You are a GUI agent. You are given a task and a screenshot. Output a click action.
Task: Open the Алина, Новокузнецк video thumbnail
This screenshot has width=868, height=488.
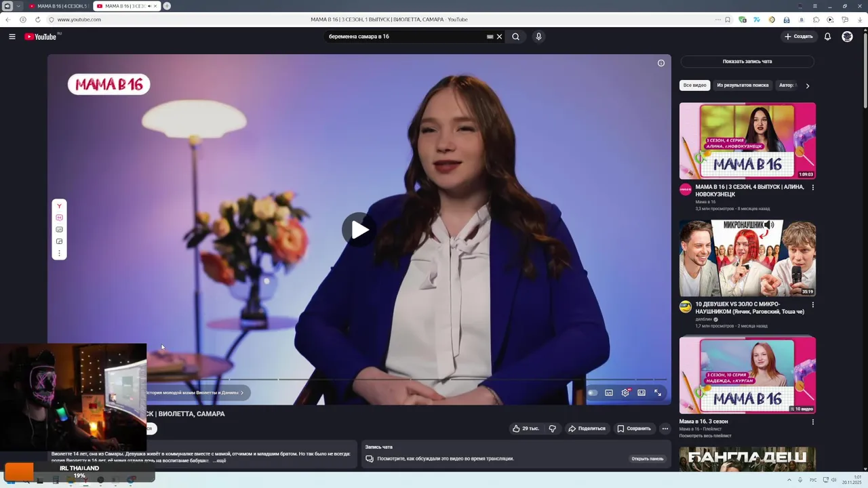tap(747, 141)
